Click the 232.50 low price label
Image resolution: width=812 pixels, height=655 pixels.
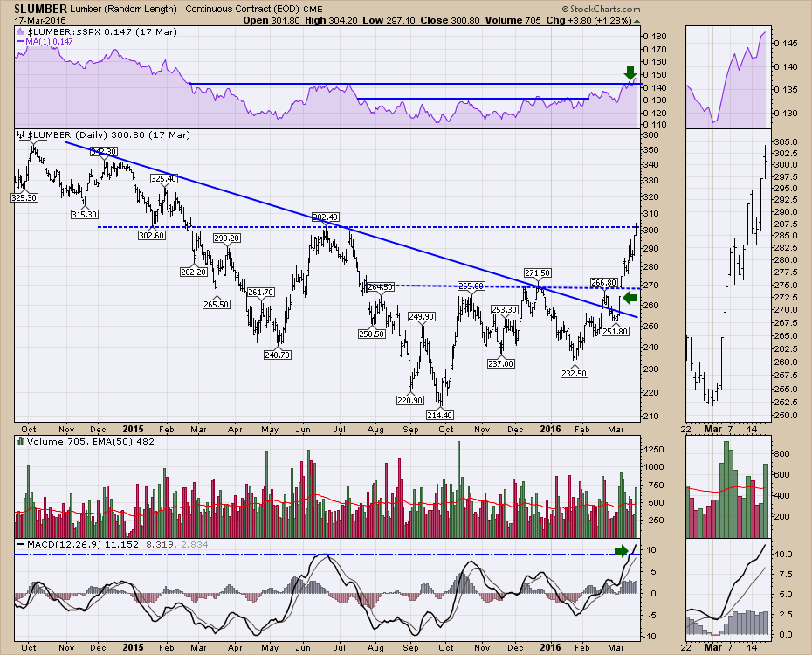click(575, 373)
